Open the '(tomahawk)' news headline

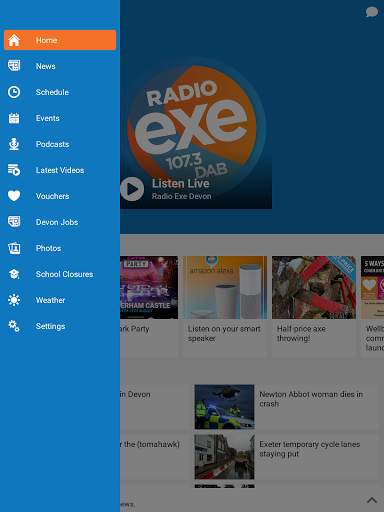[150, 444]
